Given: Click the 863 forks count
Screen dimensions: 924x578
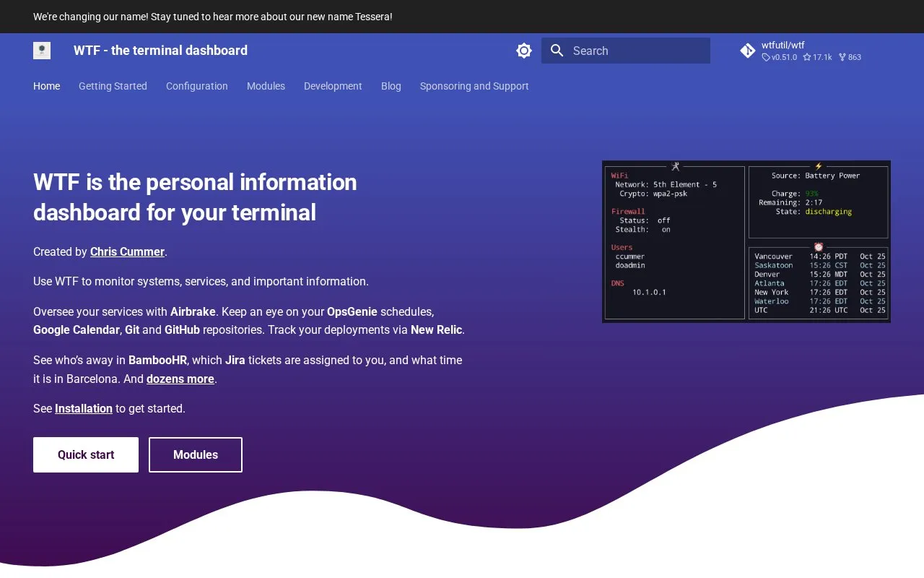Looking at the screenshot, I should [850, 57].
